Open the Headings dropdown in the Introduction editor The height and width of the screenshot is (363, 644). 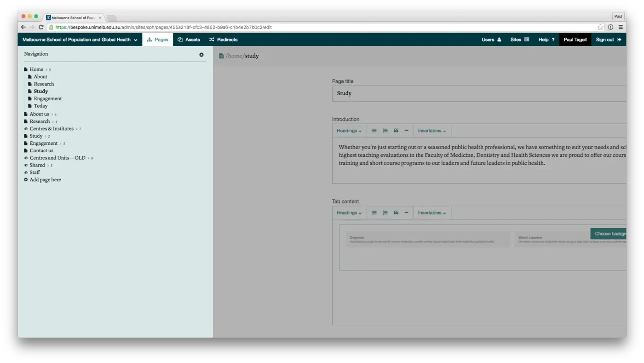(349, 131)
